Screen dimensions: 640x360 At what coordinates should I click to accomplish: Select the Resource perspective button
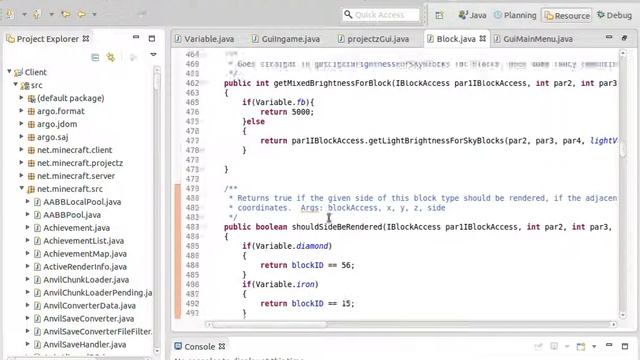coord(567,16)
